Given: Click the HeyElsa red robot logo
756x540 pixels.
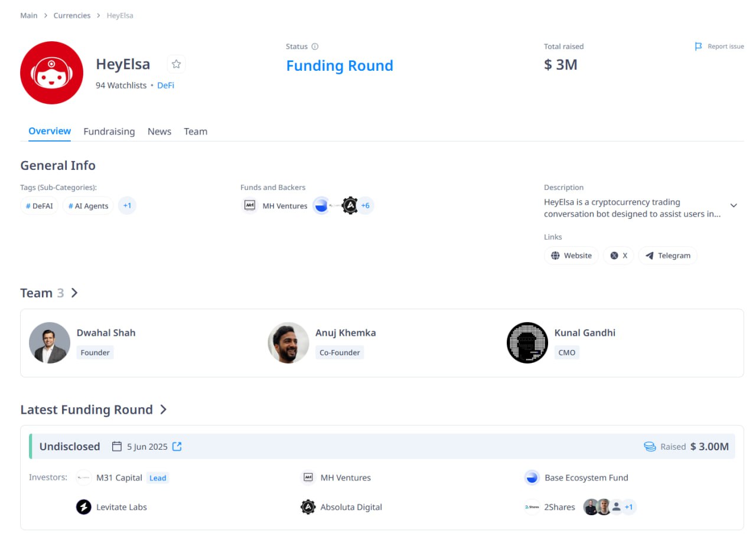Looking at the screenshot, I should (51, 73).
